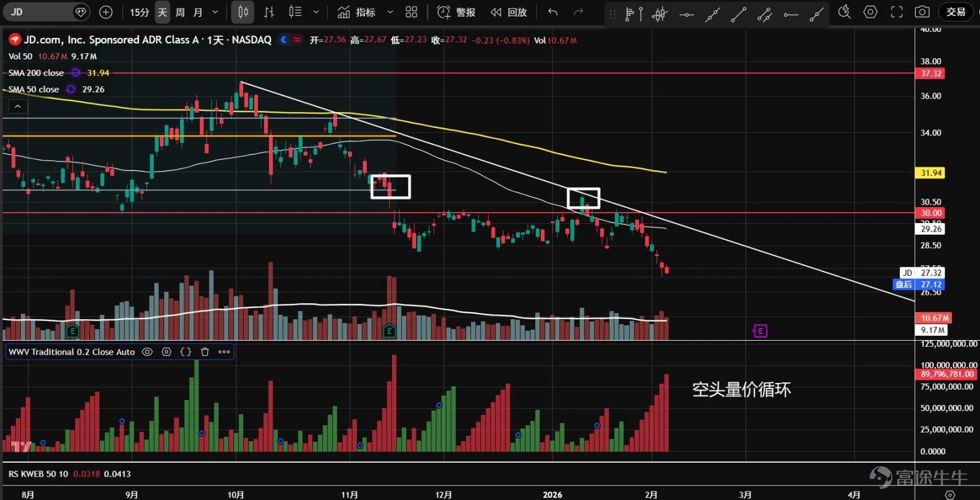Select the last favorite line tool on the drawing bar
Viewport: 980px width, 500px height.
pyautogui.click(x=816, y=13)
